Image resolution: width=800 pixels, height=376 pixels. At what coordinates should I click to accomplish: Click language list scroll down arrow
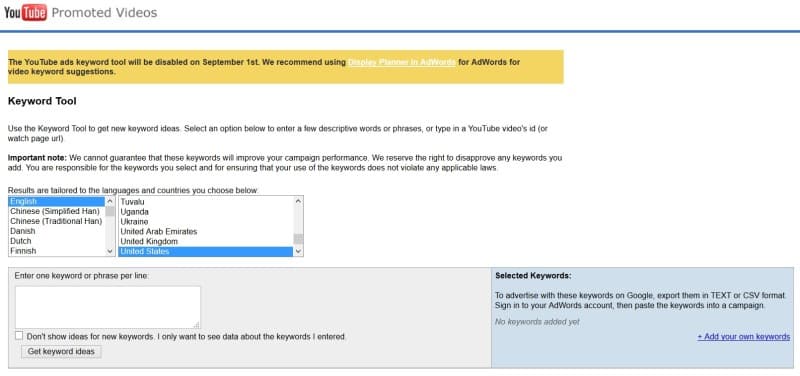(110, 252)
